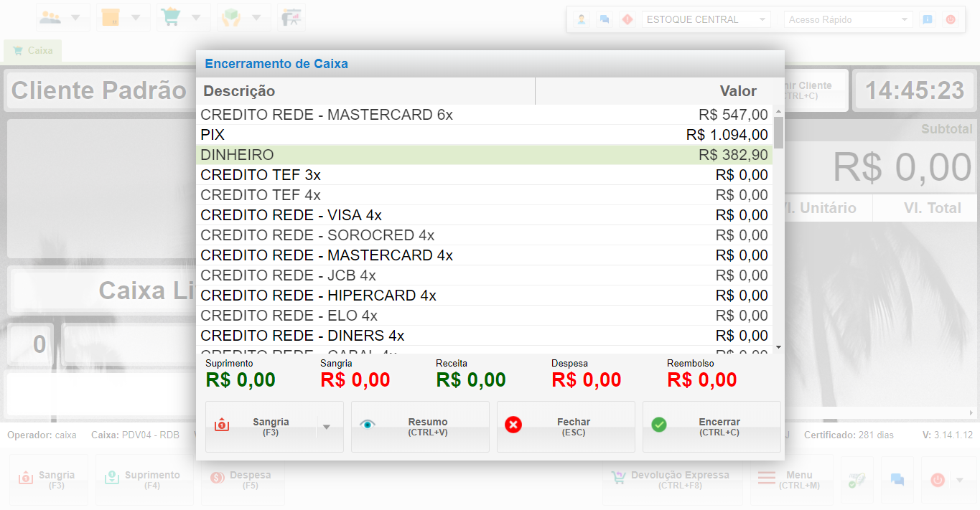This screenshot has width=980, height=510.
Task: Click the Suprimento (F4) button in bottom bar
Action: coord(144,480)
